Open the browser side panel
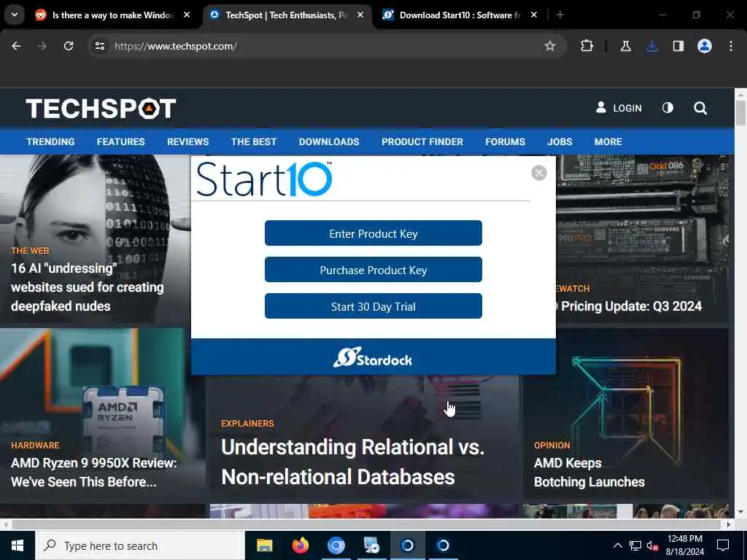Image resolution: width=747 pixels, height=560 pixels. point(678,46)
